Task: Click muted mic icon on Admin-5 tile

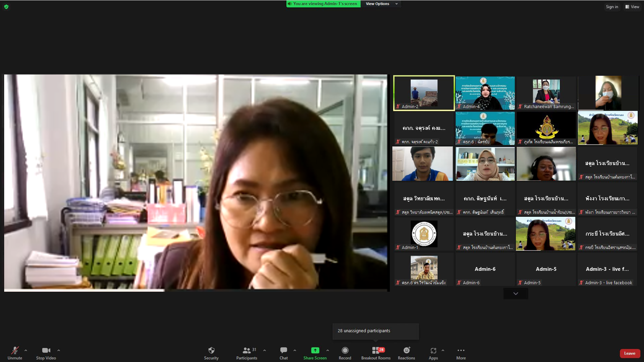Action: pos(520,283)
